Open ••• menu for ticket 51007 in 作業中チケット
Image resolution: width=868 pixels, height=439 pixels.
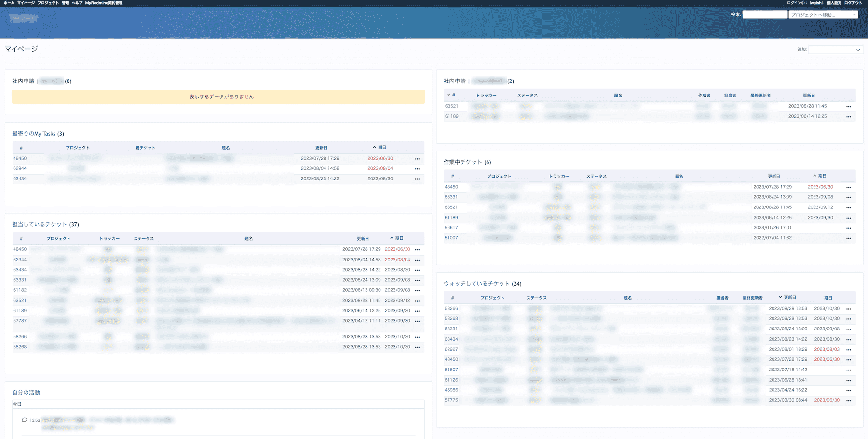pos(848,238)
